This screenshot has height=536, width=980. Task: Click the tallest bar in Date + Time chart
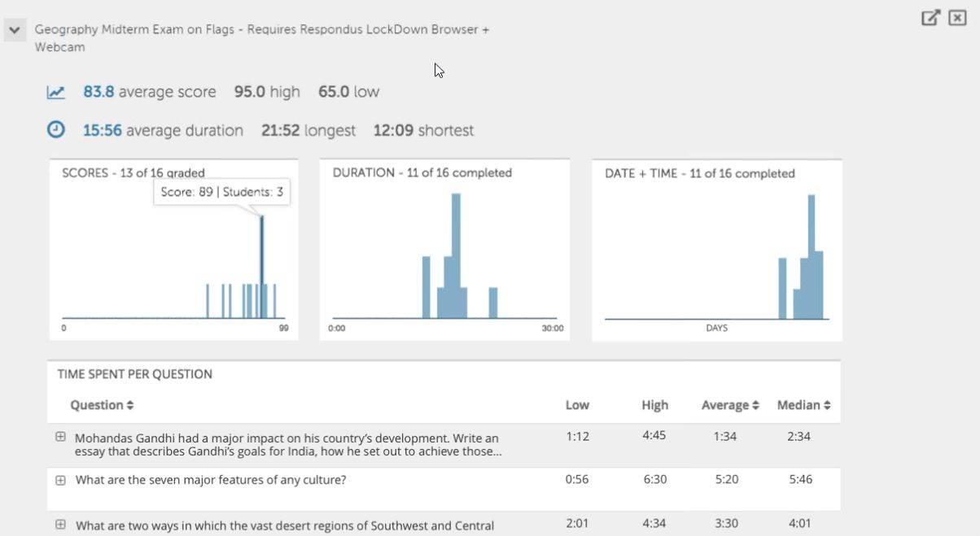811,256
